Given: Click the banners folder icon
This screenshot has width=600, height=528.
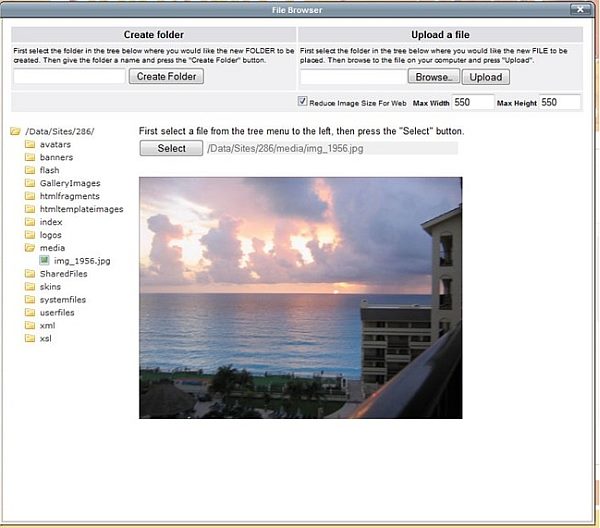Looking at the screenshot, I should 30,157.
